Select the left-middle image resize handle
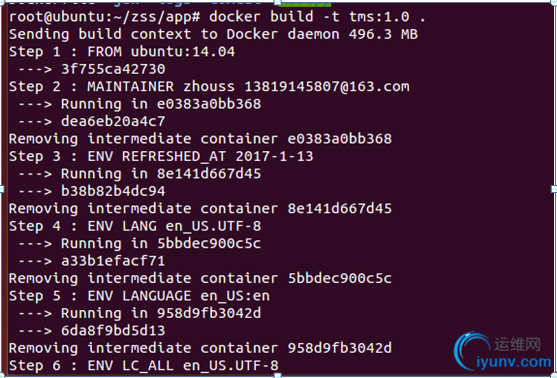 pyautogui.click(x=2, y=189)
